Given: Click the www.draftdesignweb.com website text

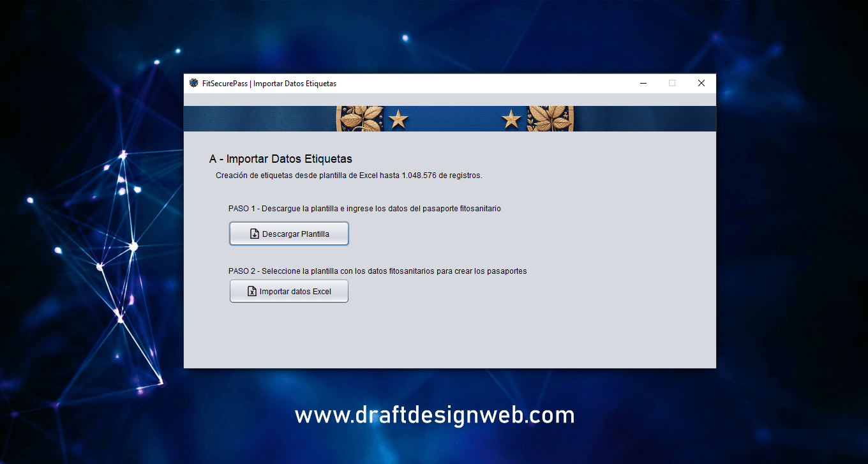Looking at the screenshot, I should coord(435,415).
